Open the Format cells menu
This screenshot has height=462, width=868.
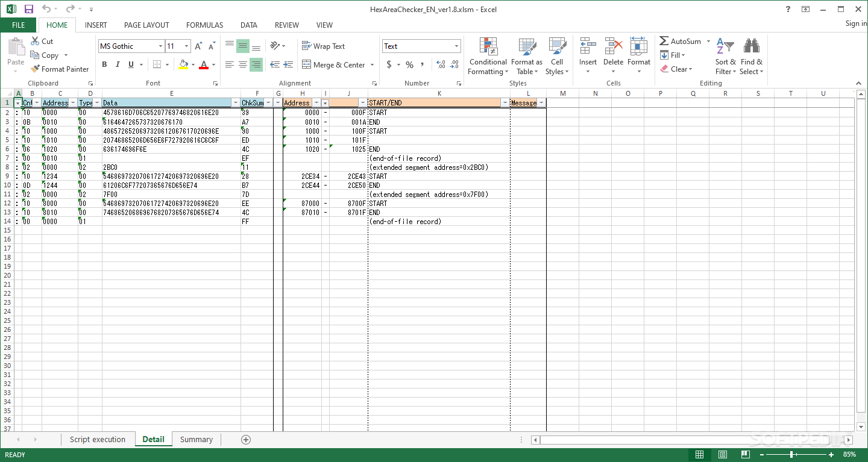(x=638, y=57)
